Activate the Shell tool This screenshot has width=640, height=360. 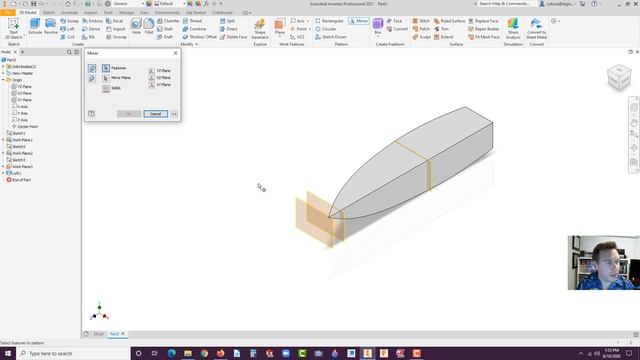pyautogui.click(x=165, y=29)
